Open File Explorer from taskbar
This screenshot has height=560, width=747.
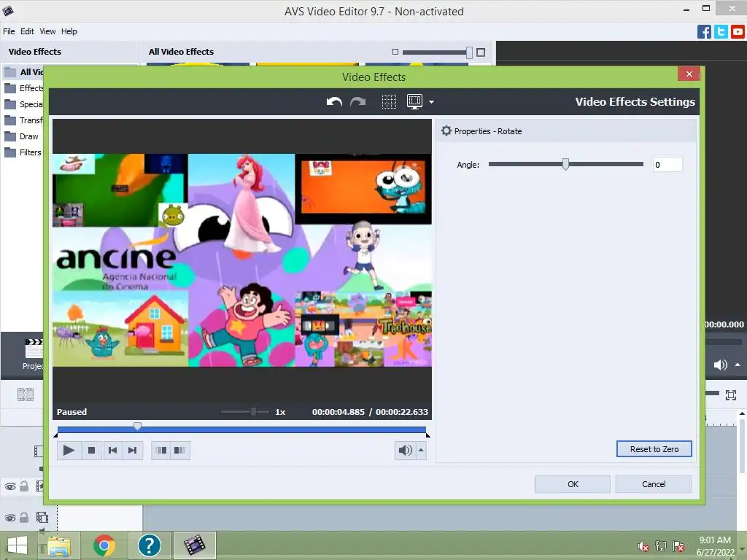click(59, 545)
